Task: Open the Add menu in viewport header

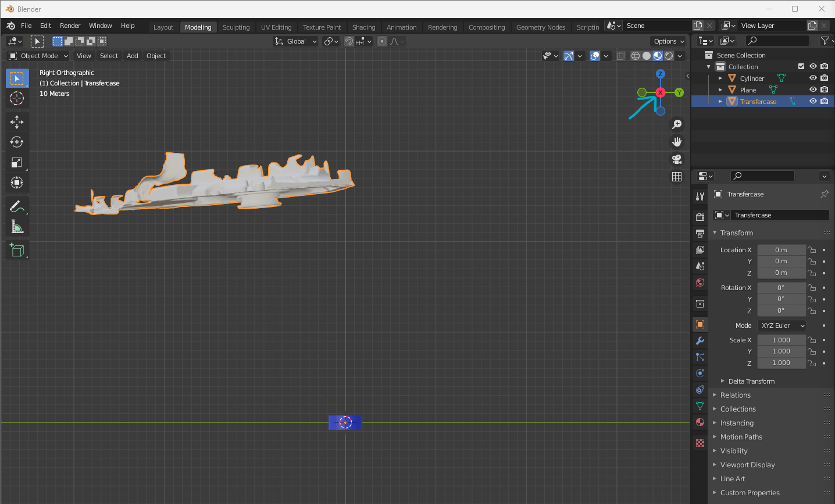Action: point(133,56)
